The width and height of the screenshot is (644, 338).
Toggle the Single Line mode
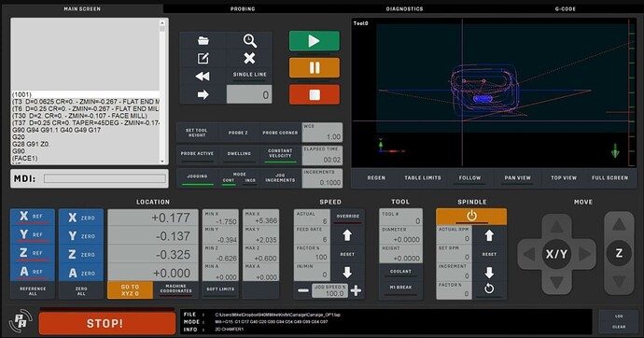(x=249, y=75)
